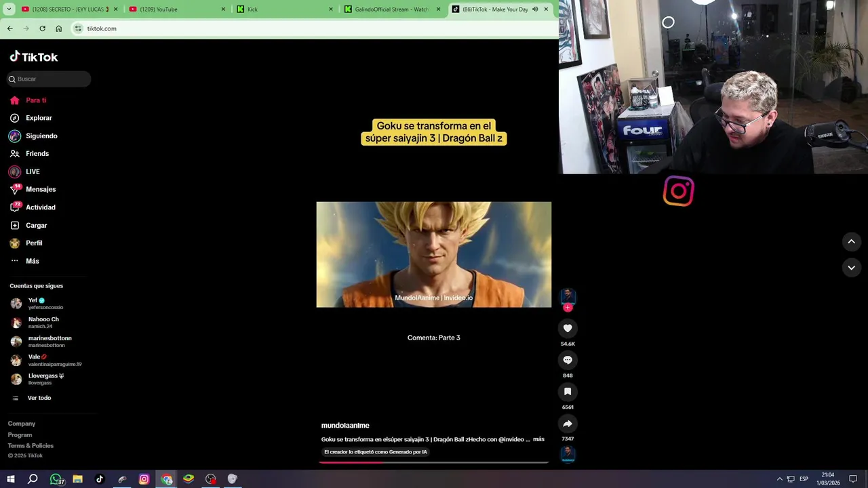Open File Explorer from taskbar
868x488 pixels.
click(x=77, y=479)
